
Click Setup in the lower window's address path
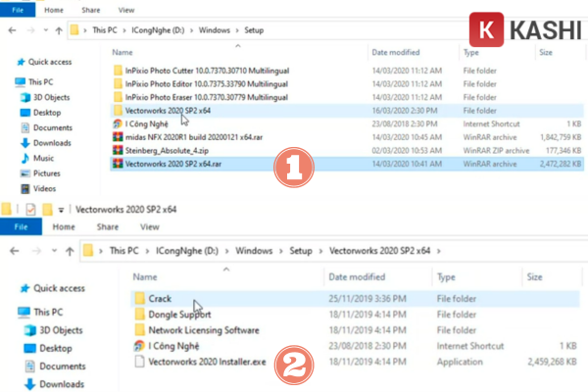301,251
